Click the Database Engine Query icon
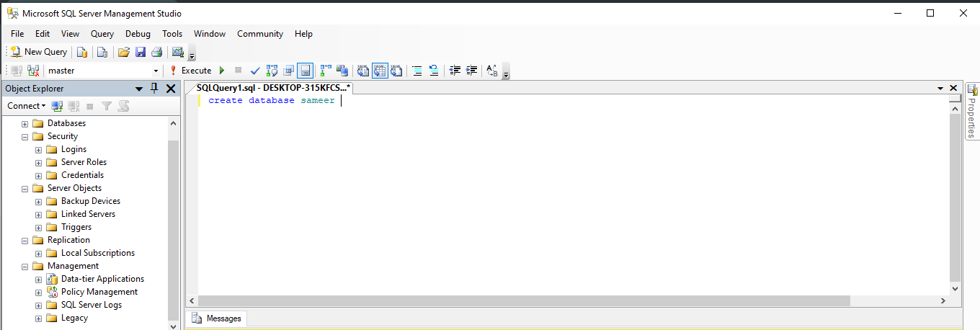 (82, 52)
